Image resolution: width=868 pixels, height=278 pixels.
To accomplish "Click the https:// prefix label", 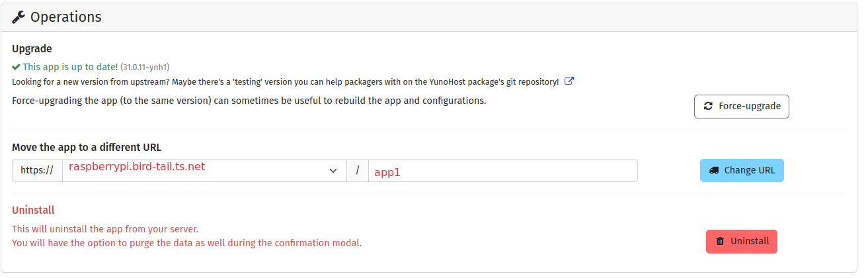I will (37, 170).
